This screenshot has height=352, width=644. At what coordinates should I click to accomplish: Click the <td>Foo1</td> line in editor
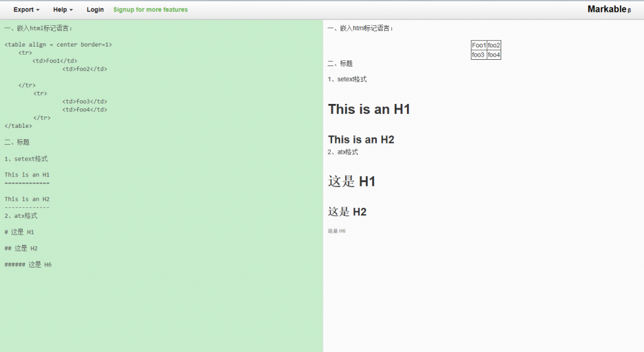coord(55,61)
